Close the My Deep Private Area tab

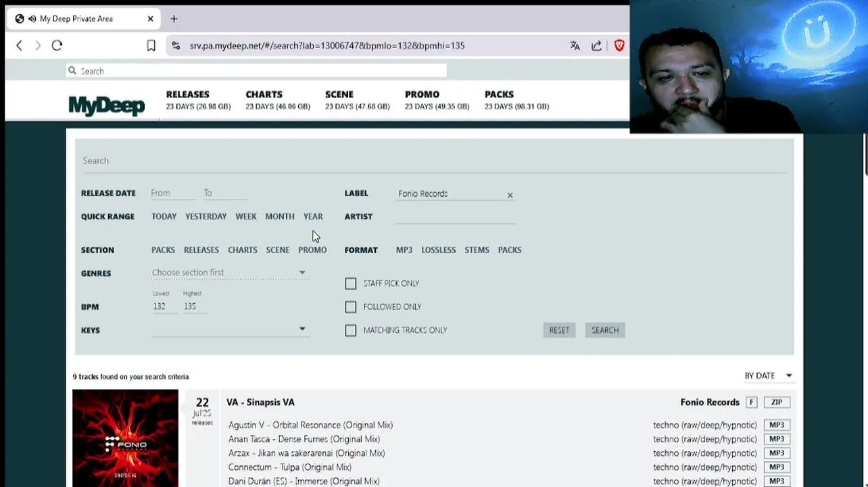click(150, 18)
